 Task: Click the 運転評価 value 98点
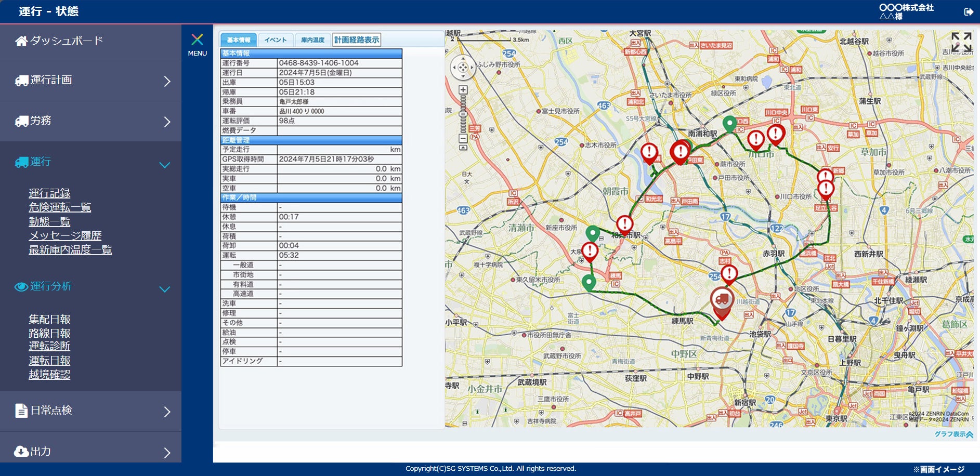(x=287, y=121)
